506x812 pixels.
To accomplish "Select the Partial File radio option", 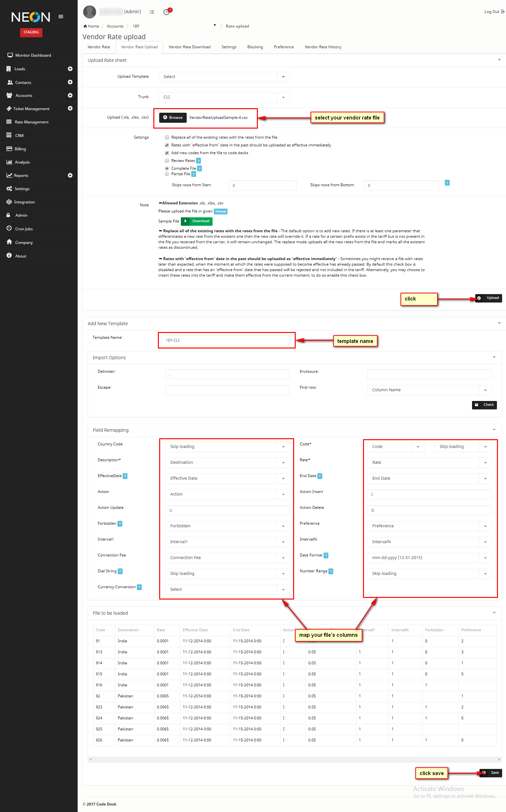I will [167, 174].
